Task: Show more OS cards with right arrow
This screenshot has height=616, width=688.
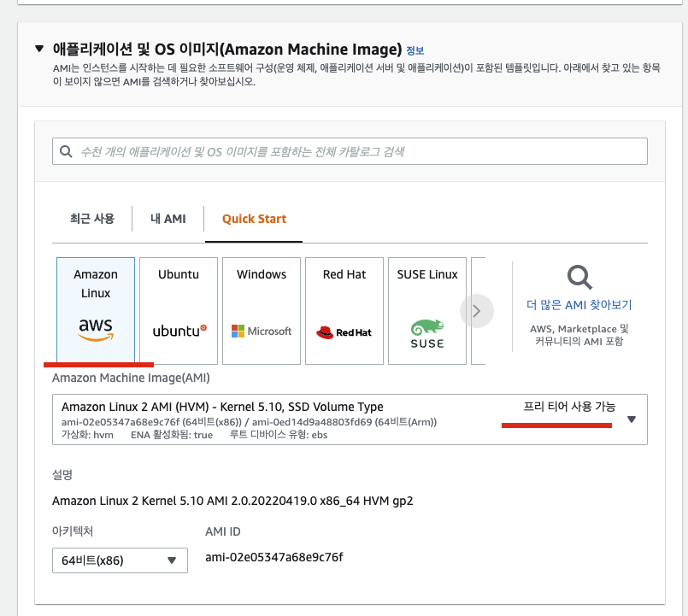Action: point(477,311)
